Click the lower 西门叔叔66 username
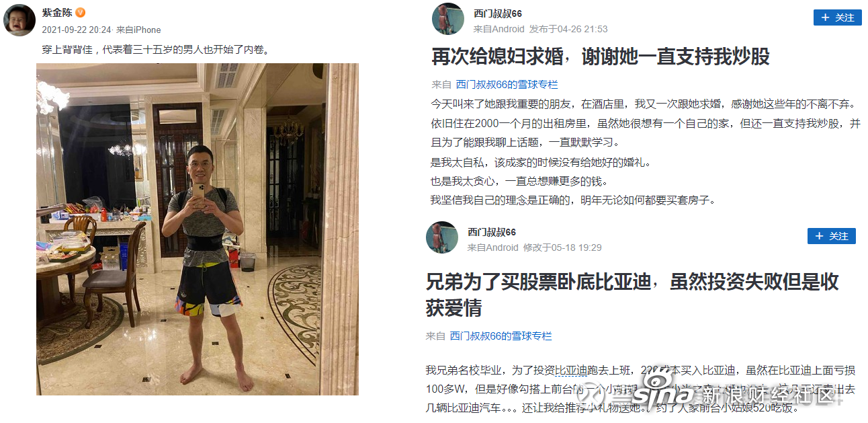868x423 pixels. [492, 232]
